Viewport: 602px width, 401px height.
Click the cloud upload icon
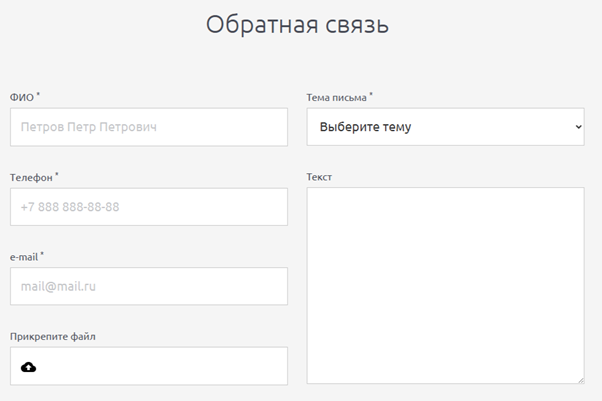coord(28,367)
